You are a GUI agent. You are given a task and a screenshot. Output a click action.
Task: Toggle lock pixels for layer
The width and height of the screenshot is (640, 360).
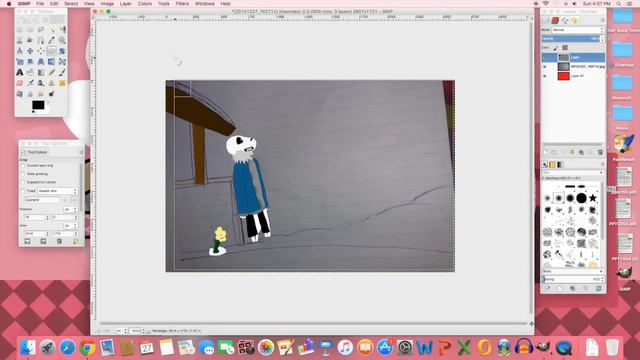point(555,48)
